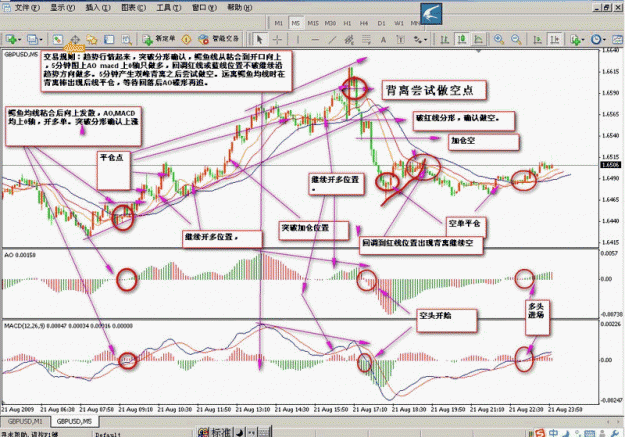Expand the new chart dropdown arrow

[x=19, y=39]
